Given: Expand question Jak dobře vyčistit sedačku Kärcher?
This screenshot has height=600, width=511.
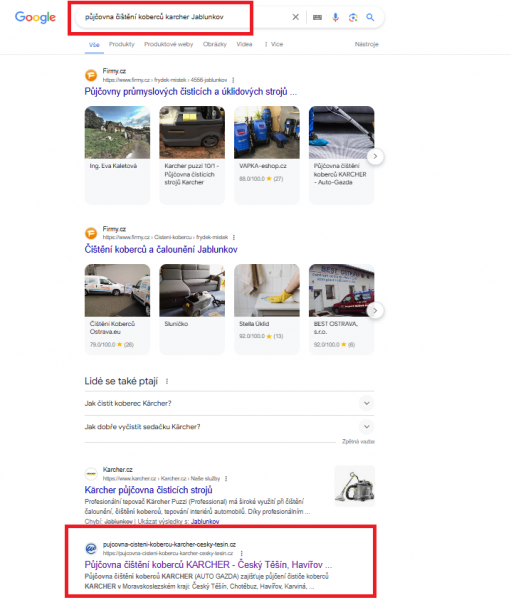Looking at the screenshot, I should click(229, 427).
